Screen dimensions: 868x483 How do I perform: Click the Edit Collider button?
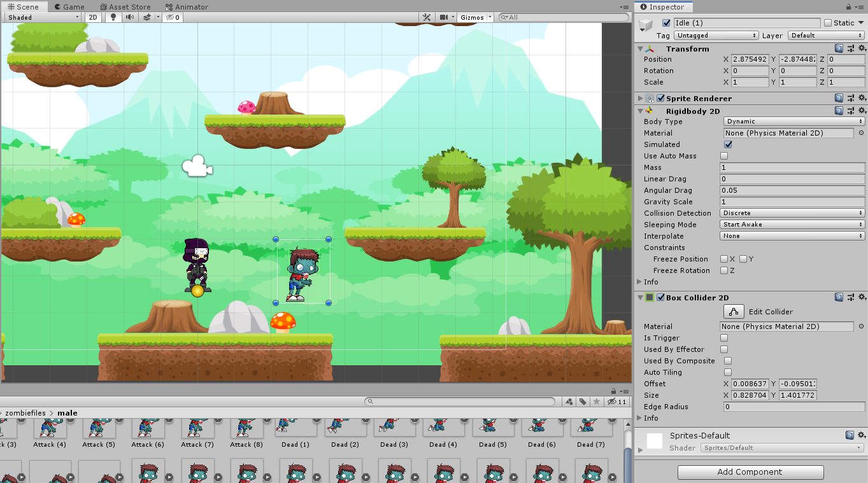(x=734, y=312)
